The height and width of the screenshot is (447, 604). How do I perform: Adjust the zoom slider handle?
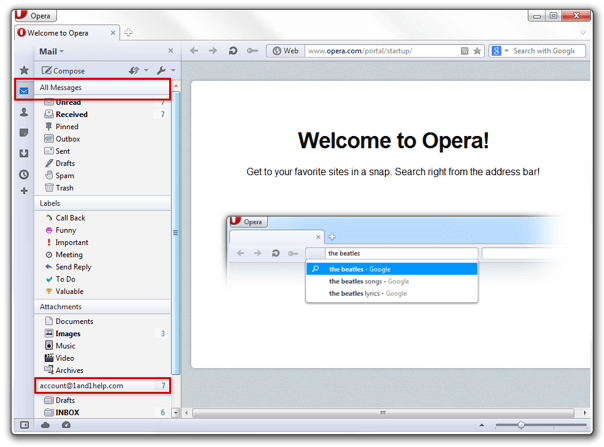coord(521,425)
